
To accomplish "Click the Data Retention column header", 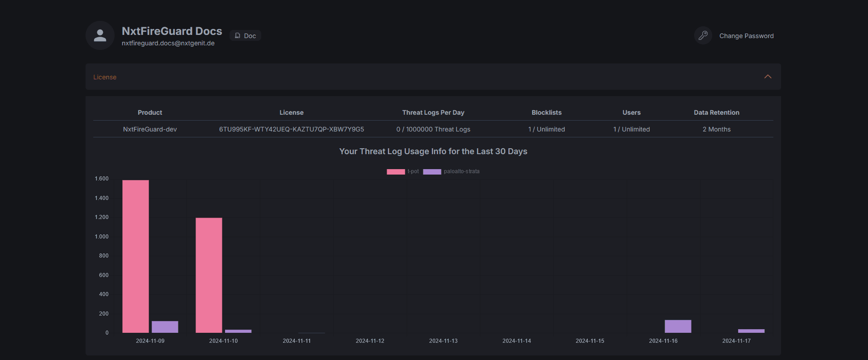I will [716, 112].
